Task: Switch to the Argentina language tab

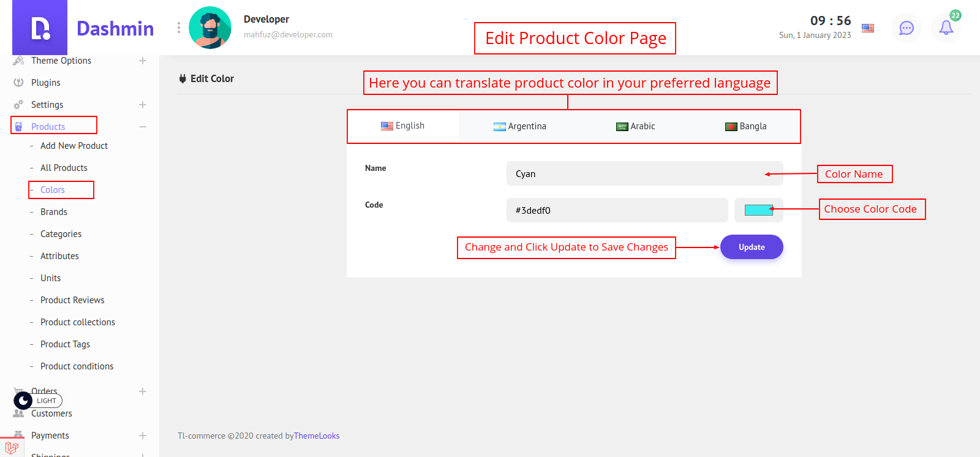Action: click(x=520, y=126)
